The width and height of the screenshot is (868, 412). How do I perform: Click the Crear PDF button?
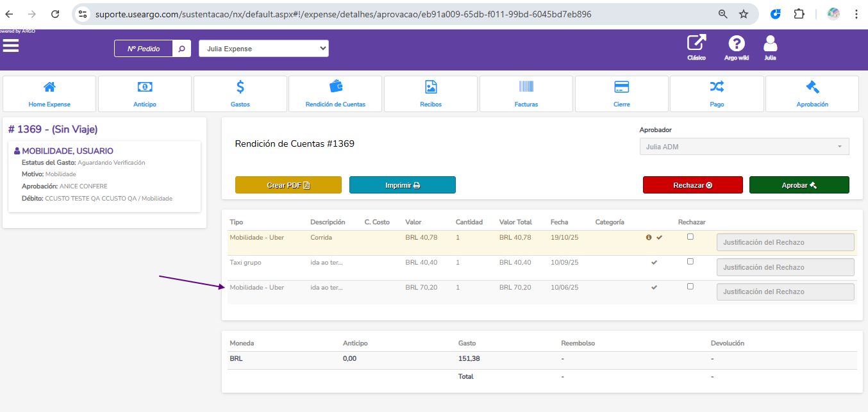click(x=288, y=185)
